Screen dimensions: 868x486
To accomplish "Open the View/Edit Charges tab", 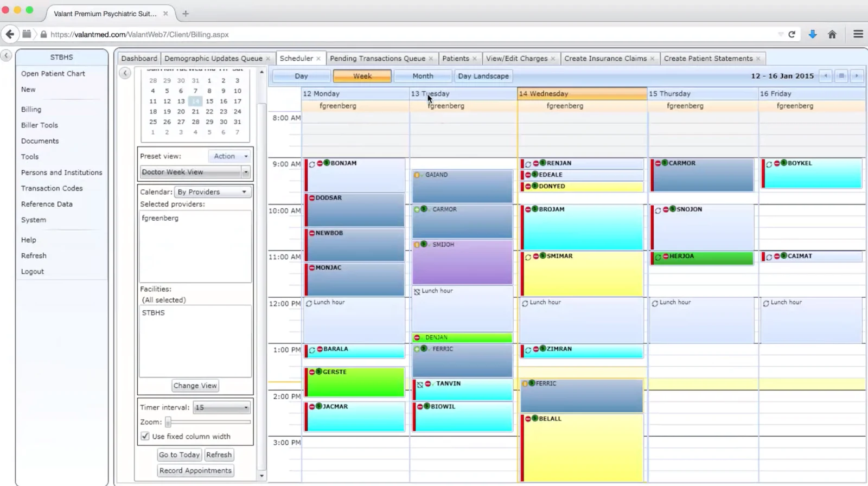I will coord(516,58).
